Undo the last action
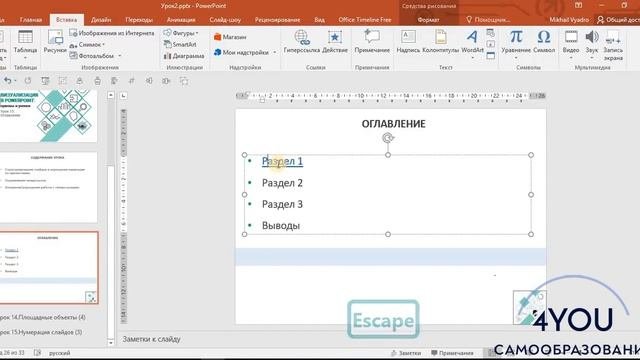Viewport: 640px width, 360px height. click(x=7, y=81)
